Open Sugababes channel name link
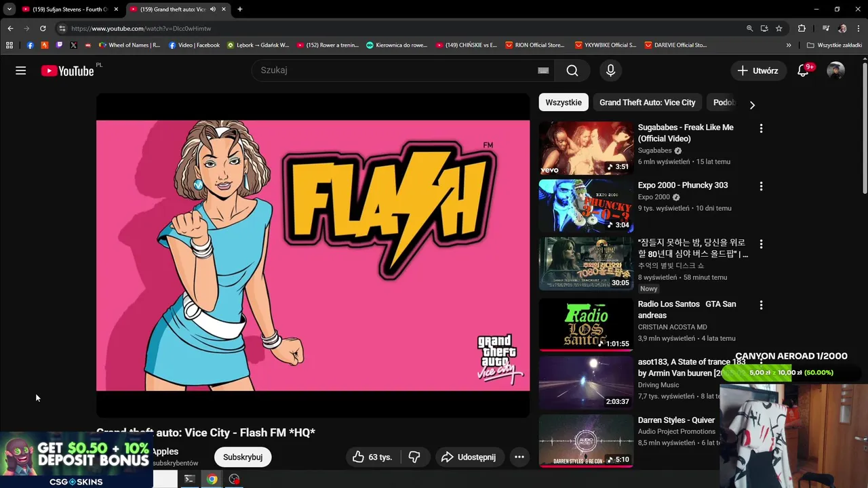Image resolution: width=868 pixels, height=488 pixels. (654, 150)
